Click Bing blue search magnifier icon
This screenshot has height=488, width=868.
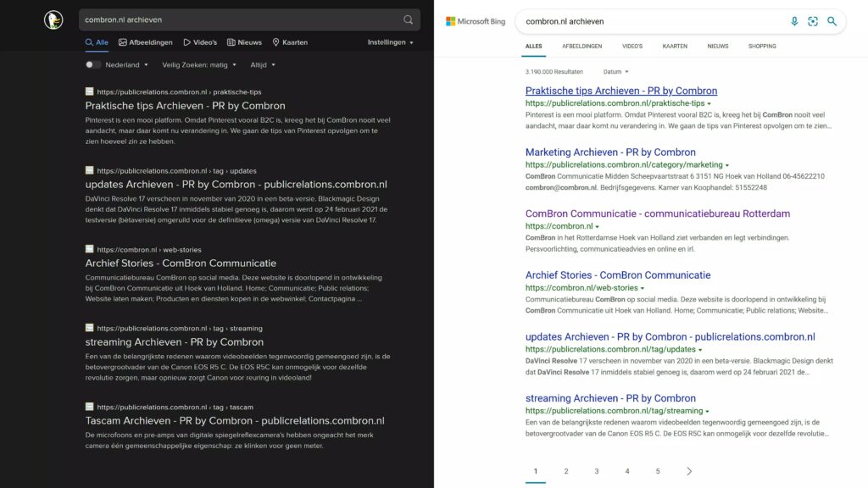click(x=832, y=21)
